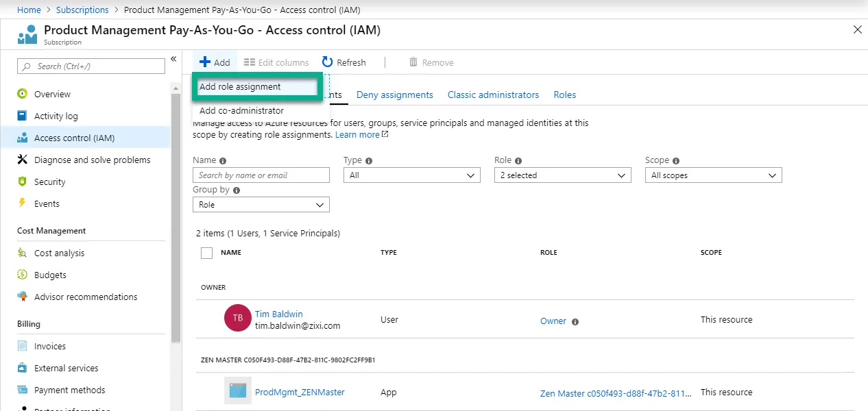Open the Scope dropdown showing All scopes
This screenshot has height=411, width=868.
tap(713, 175)
